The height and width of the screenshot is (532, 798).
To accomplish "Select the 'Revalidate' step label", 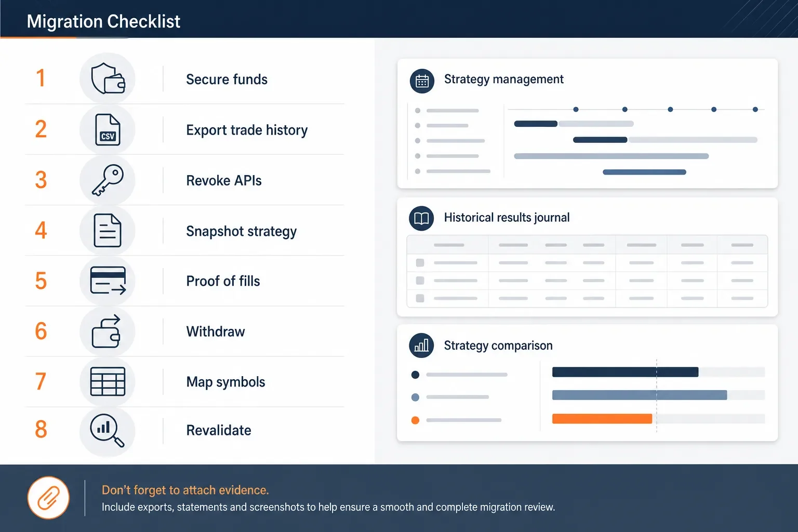I will tap(219, 430).
